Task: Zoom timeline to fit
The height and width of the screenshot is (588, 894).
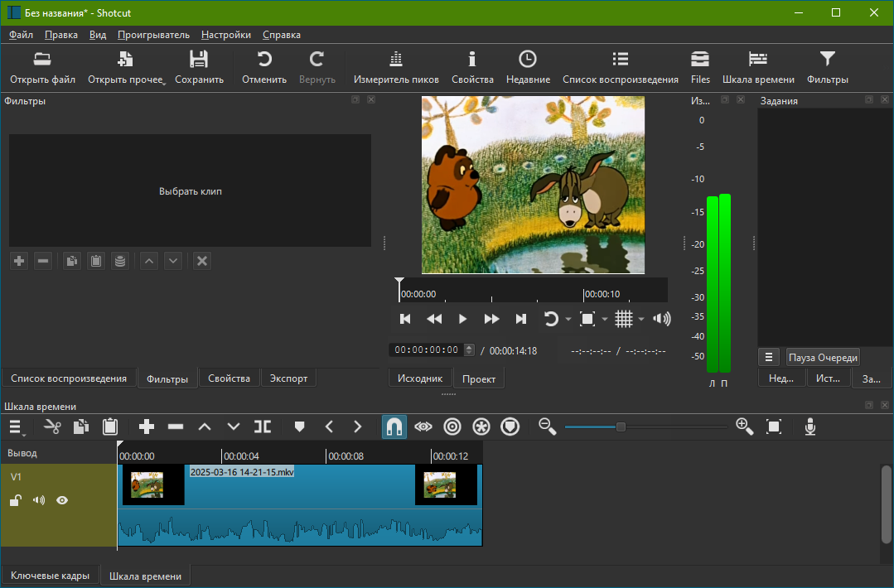Action: [774, 427]
